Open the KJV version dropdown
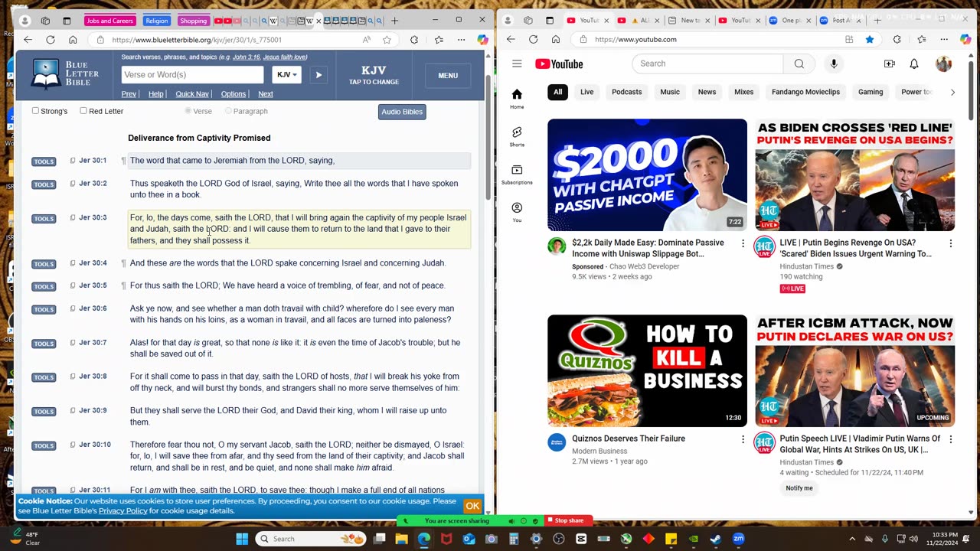 (x=286, y=74)
